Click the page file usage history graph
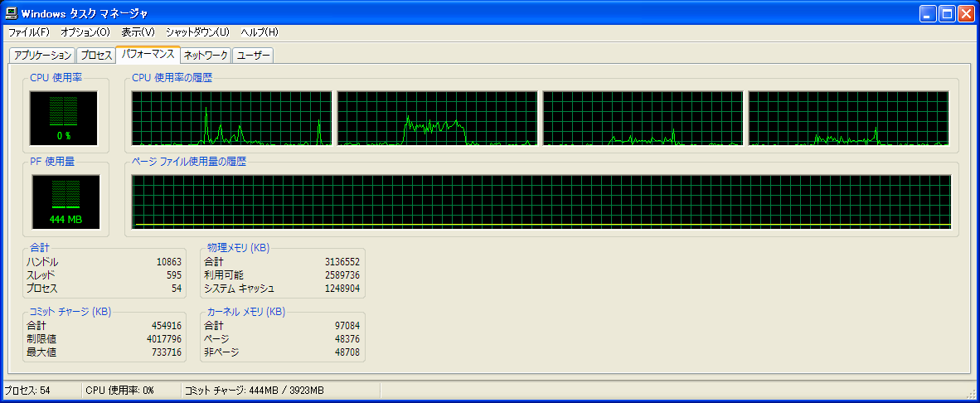The image size is (980, 403). [541, 201]
